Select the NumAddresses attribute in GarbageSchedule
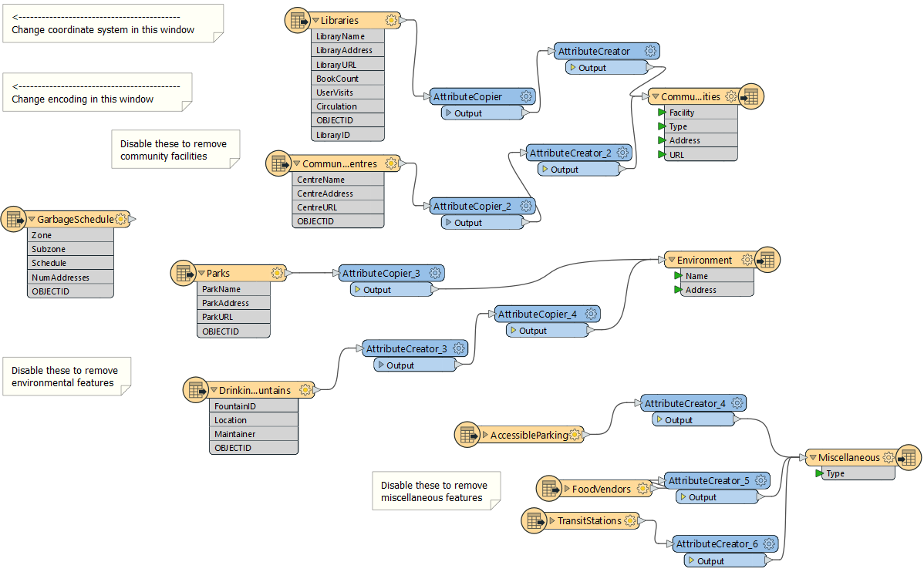Viewport: 924px width, 572px height. click(60, 278)
